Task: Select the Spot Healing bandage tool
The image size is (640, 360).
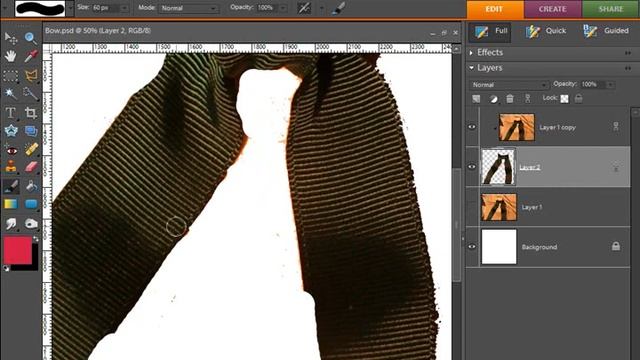Action: (x=31, y=150)
